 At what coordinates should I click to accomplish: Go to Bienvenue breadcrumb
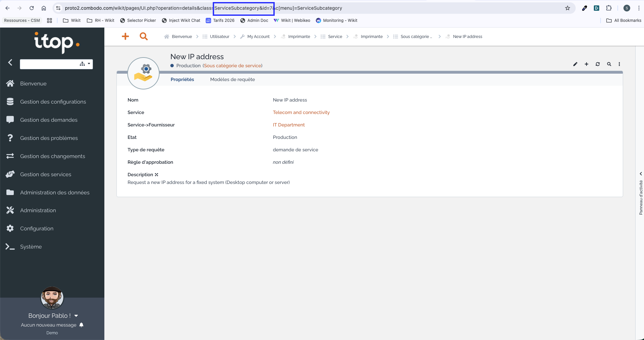pyautogui.click(x=178, y=37)
